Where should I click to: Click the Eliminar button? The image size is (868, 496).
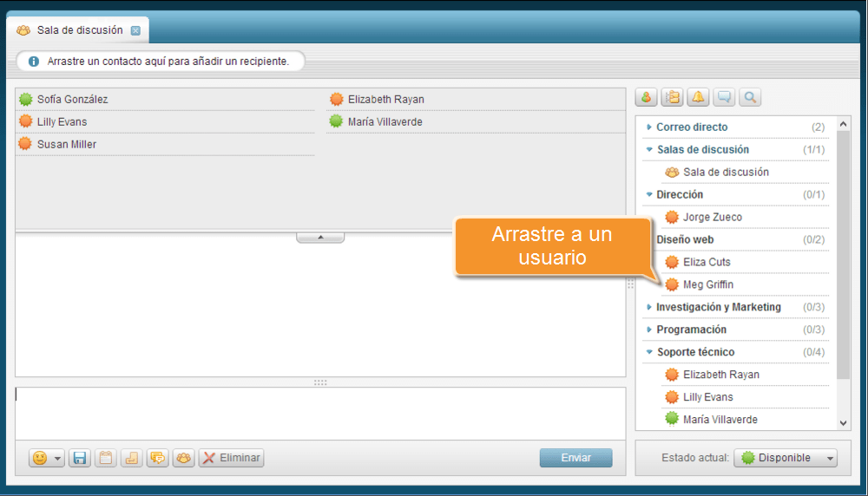pyautogui.click(x=232, y=458)
